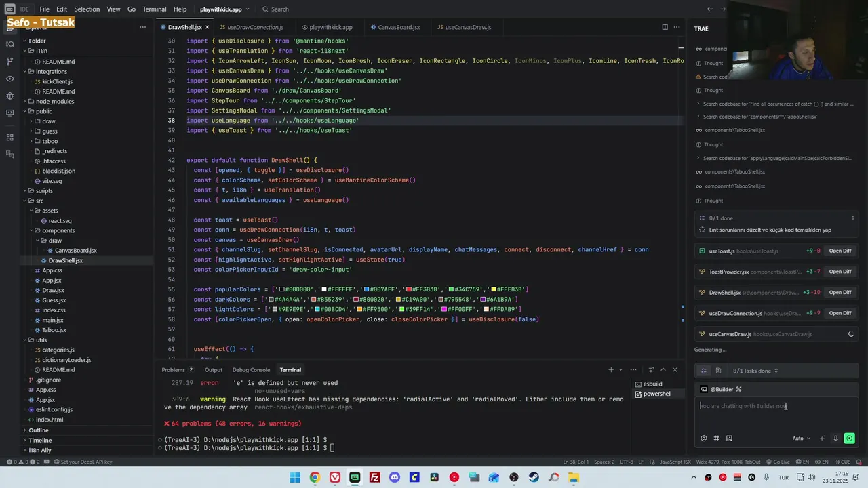The width and height of the screenshot is (868, 488).
Task: Switch to Output panel tab
Action: 214,370
